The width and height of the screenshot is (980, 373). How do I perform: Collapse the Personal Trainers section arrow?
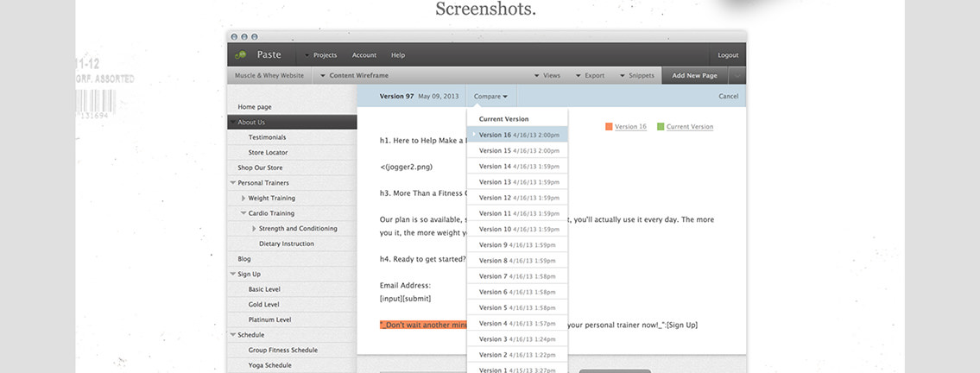pyautogui.click(x=233, y=183)
